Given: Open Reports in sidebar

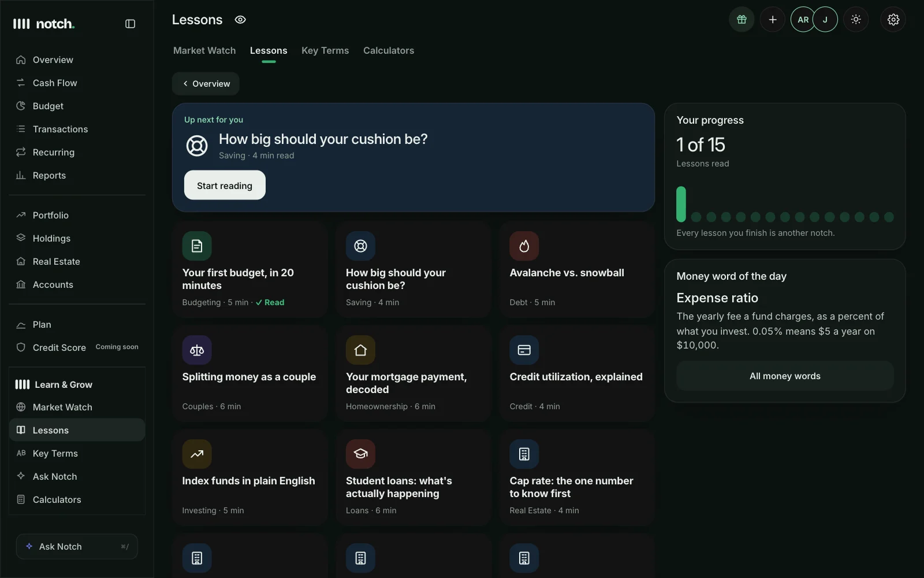Looking at the screenshot, I should 77,176.
